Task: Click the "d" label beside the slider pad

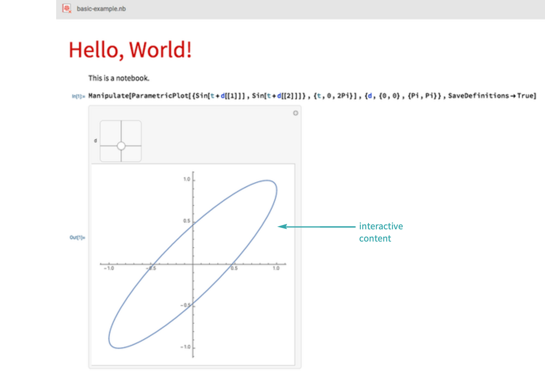Action: [x=96, y=141]
